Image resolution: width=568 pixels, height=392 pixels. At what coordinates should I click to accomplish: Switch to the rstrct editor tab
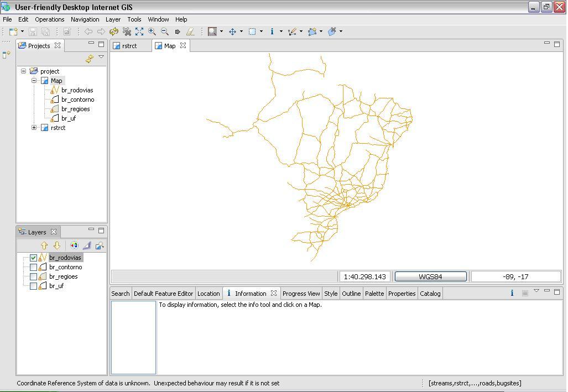129,46
